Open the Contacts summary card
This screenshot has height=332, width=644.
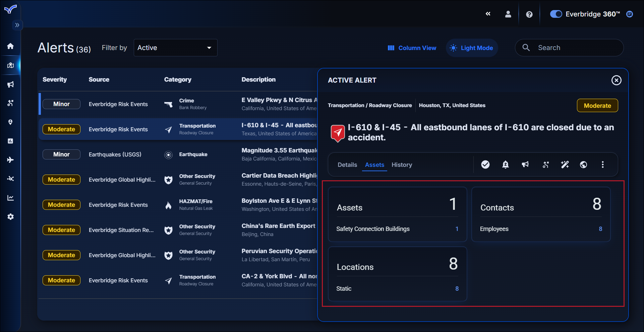point(541,214)
